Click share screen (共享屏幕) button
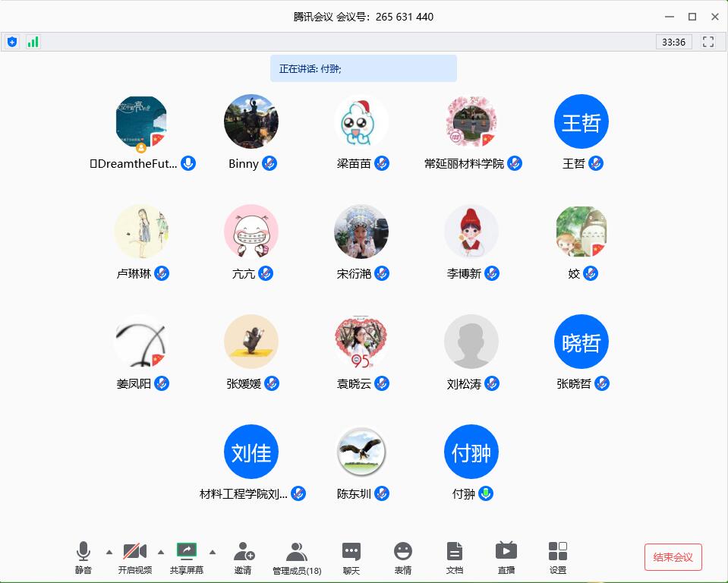 pos(187,552)
